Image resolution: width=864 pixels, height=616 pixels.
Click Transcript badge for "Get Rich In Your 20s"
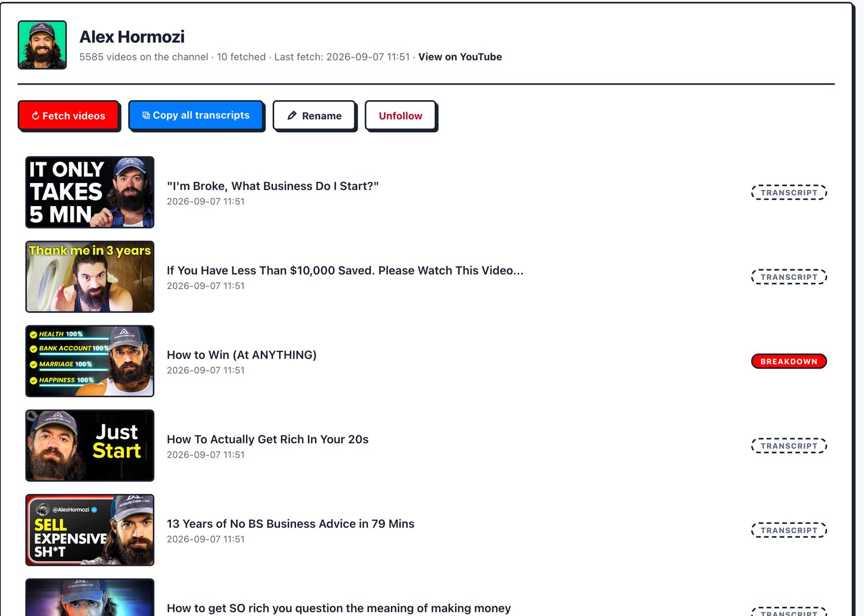pos(789,446)
